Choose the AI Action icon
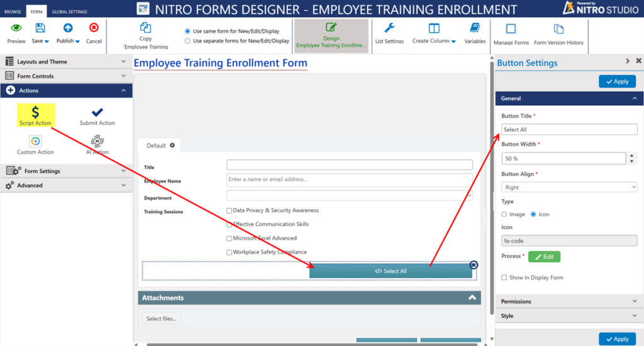644x346 pixels. [97, 142]
